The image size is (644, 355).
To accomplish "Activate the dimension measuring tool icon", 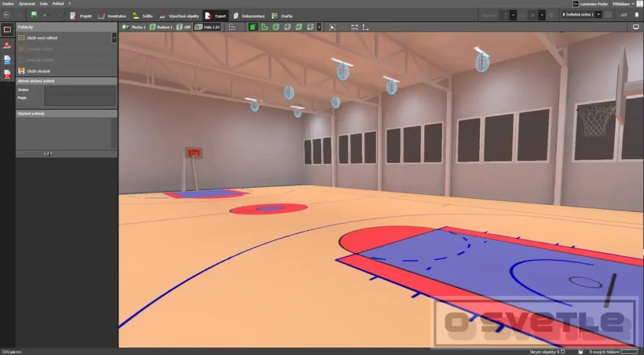I will click(x=355, y=27).
